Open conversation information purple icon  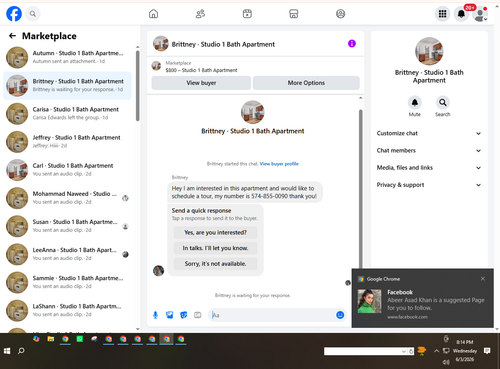[352, 43]
